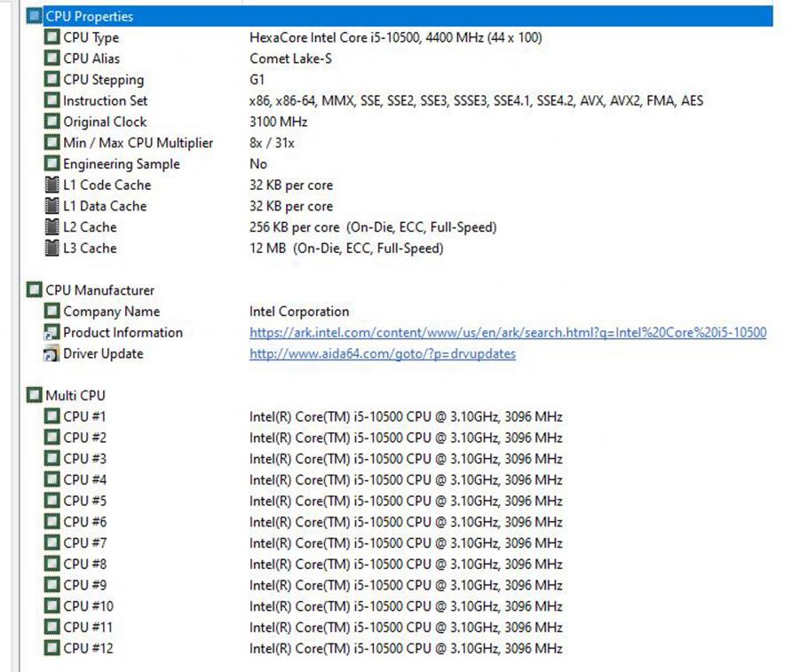Click the CPU Alias value Comet Lake-S
The width and height of the screenshot is (792, 672).
tap(289, 59)
